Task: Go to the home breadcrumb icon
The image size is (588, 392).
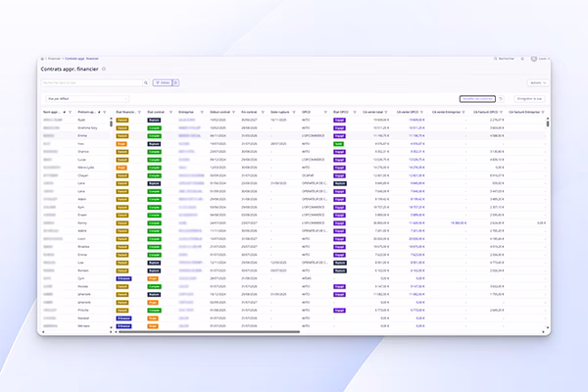Action: 42,59
